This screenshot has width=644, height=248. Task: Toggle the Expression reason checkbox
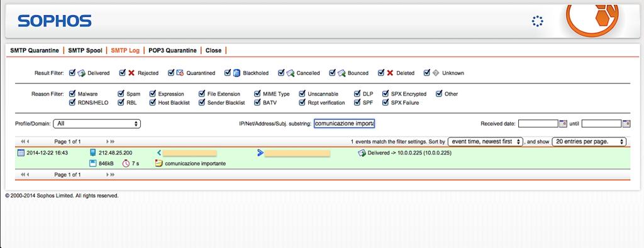(x=153, y=94)
